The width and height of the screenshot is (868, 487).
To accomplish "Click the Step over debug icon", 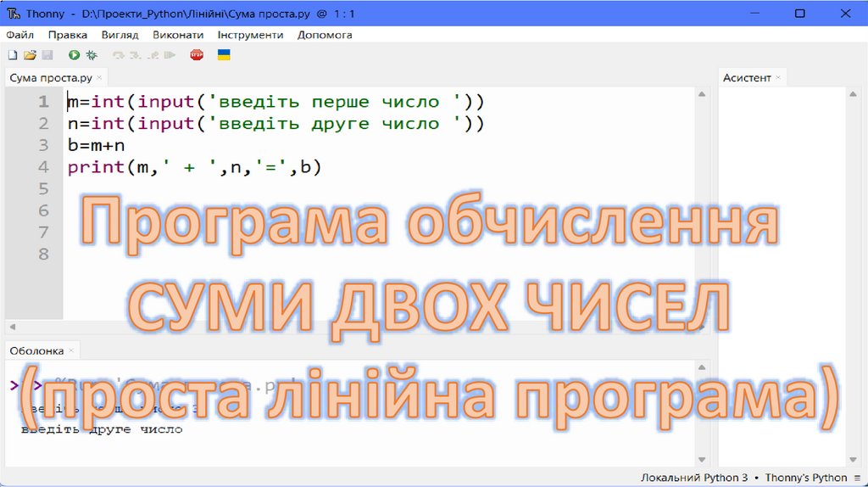I will tap(118, 55).
